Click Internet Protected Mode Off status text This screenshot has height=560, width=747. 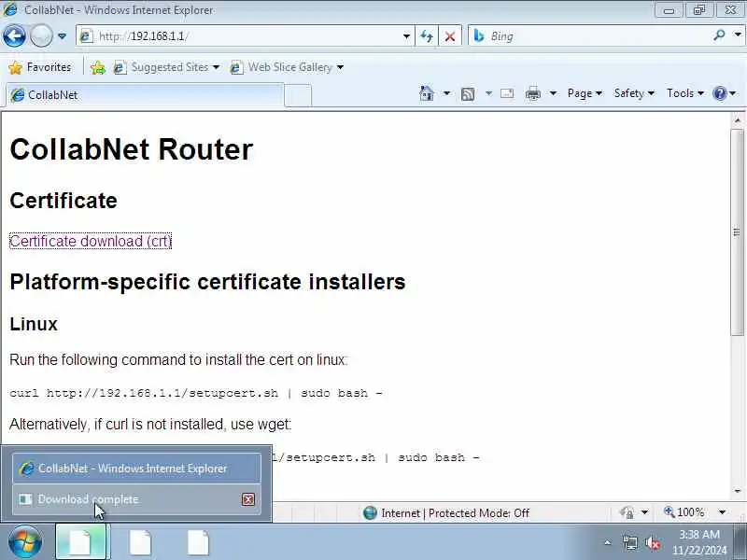[x=455, y=512]
